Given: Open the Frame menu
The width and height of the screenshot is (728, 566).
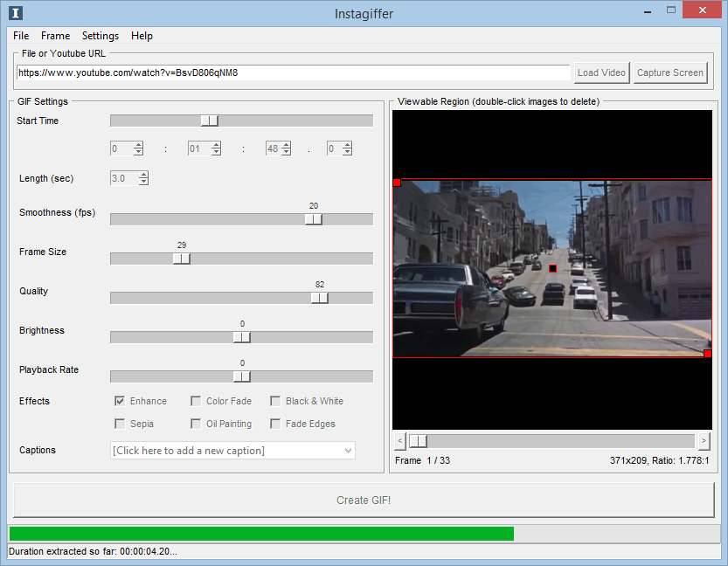Looking at the screenshot, I should [x=55, y=36].
